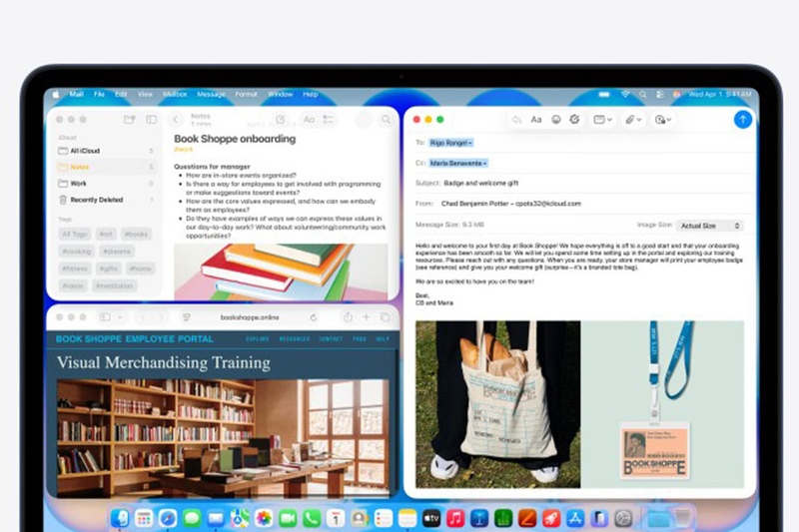Open the Mailbox menu
Viewport: 799px width, 532px height.
pos(175,94)
